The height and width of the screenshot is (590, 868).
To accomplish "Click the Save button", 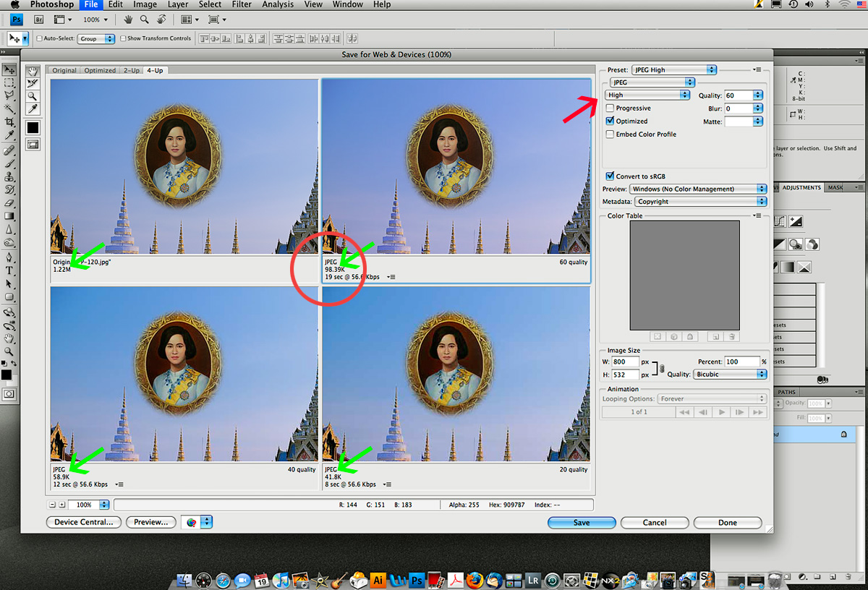I will click(x=582, y=523).
